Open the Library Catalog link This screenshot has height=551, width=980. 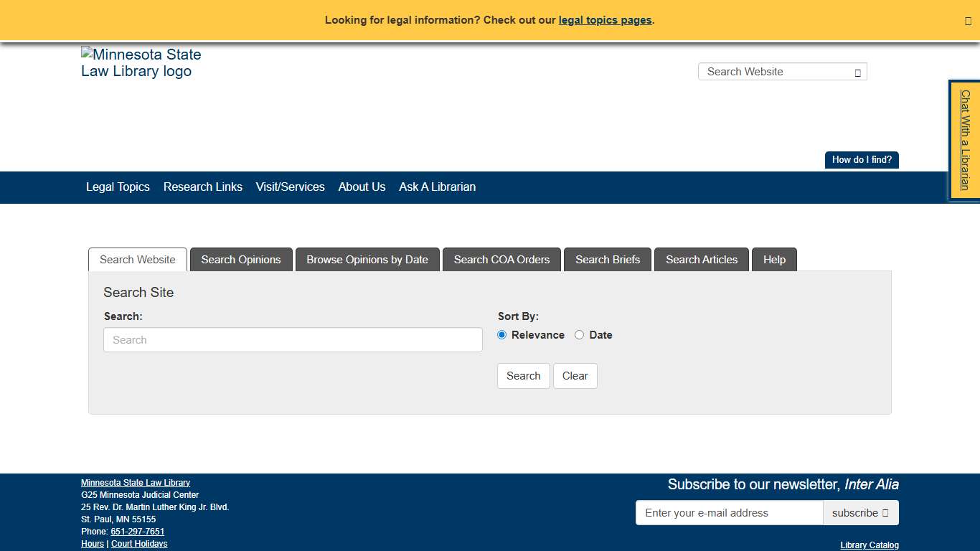tap(869, 545)
